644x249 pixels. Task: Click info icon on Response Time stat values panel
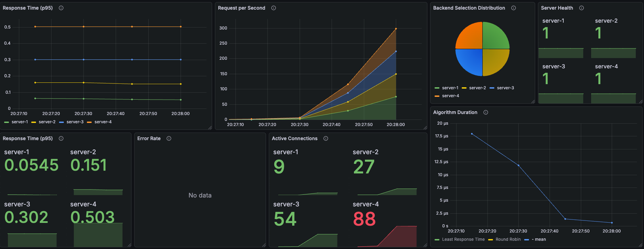pyautogui.click(x=61, y=138)
